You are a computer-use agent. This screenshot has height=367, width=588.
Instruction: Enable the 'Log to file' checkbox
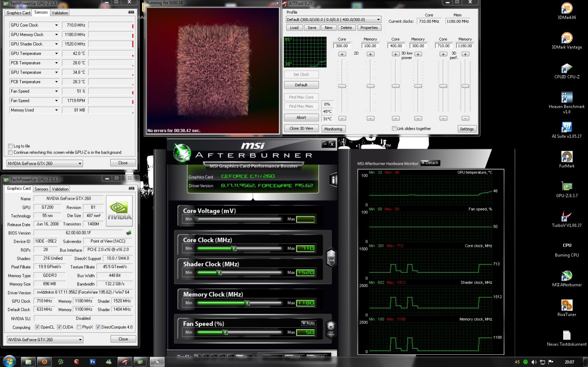pyautogui.click(x=10, y=146)
